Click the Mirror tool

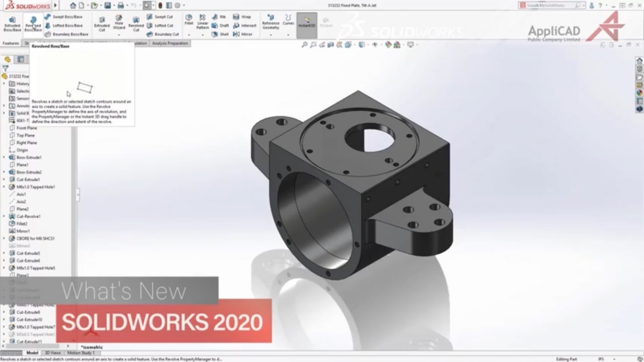243,34
